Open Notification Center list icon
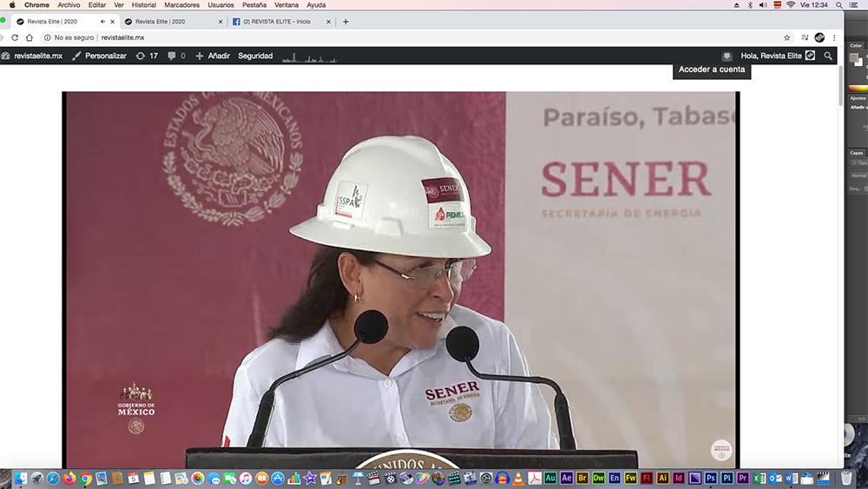The image size is (868, 489). [853, 5]
